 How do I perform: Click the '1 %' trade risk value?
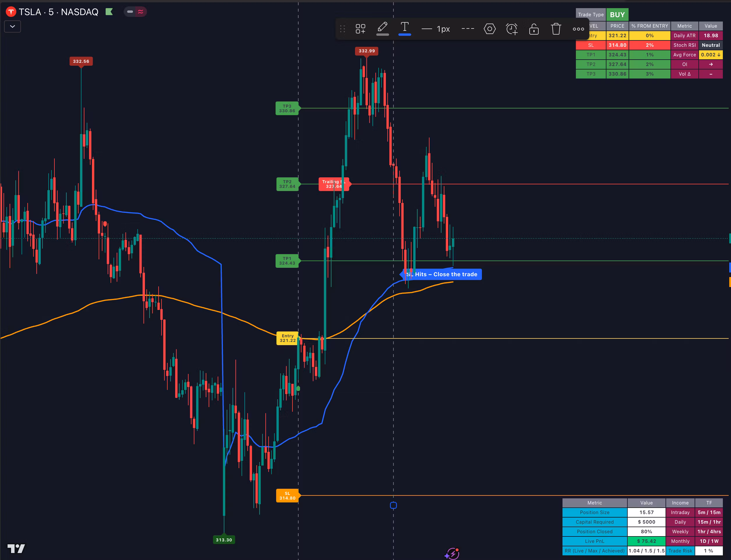(709, 551)
